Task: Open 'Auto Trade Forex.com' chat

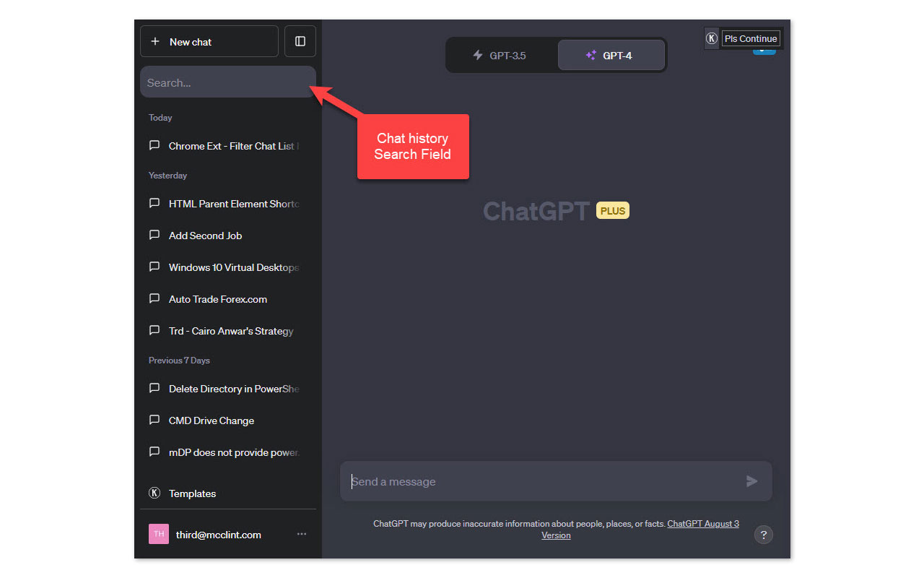Action: [x=228, y=299]
